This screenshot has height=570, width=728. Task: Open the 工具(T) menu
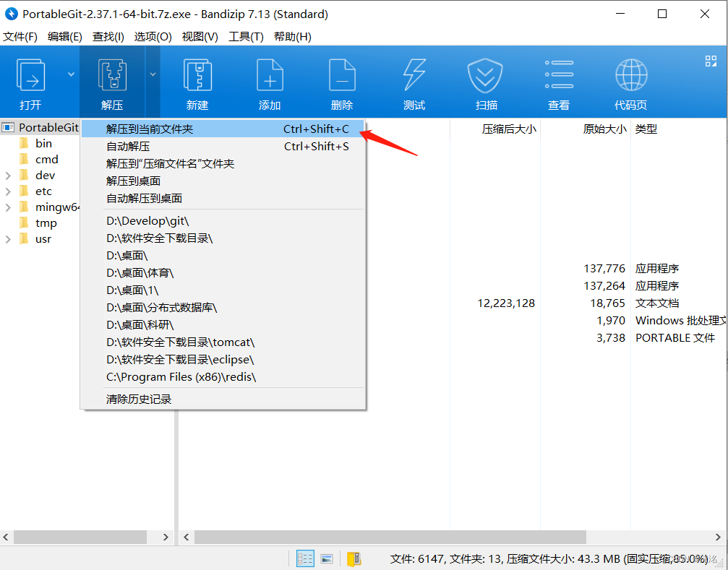click(246, 37)
